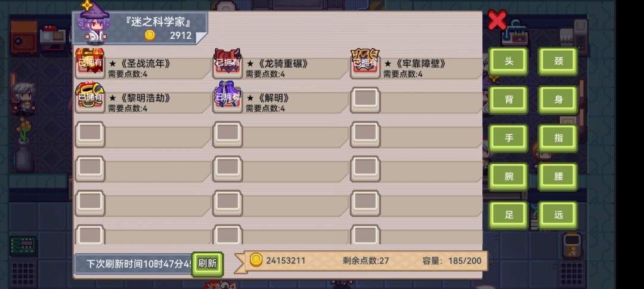Open the 腕 (wrist) equipment category

coord(509,177)
